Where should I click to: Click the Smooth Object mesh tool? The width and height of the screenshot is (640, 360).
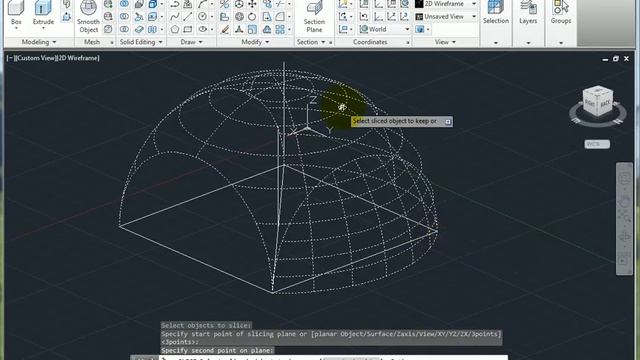tap(88, 17)
